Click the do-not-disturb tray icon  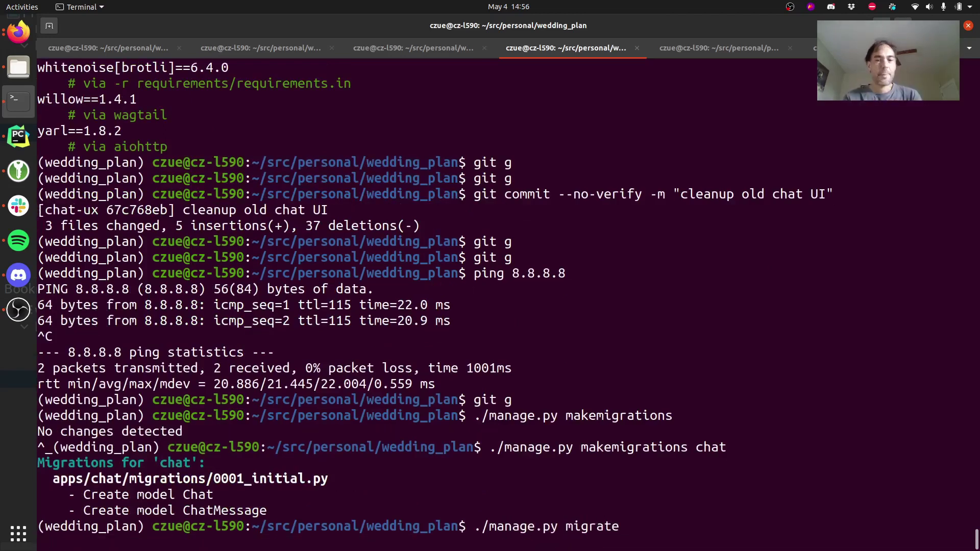872,7
